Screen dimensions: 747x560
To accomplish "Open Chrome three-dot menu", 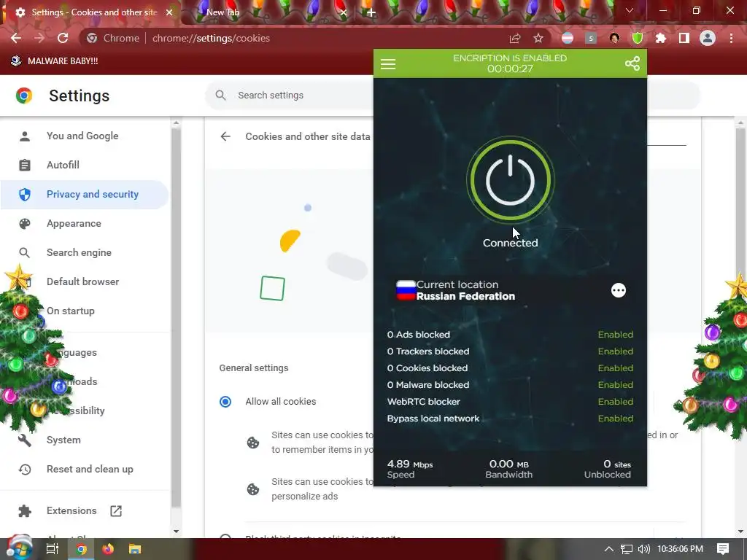I will (731, 38).
